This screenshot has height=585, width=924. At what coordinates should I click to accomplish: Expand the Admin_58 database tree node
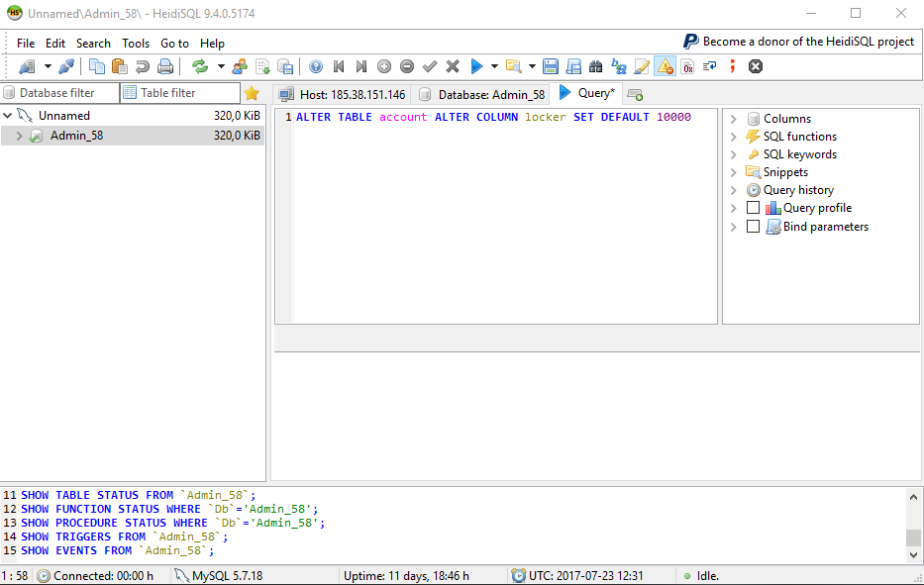(x=19, y=136)
